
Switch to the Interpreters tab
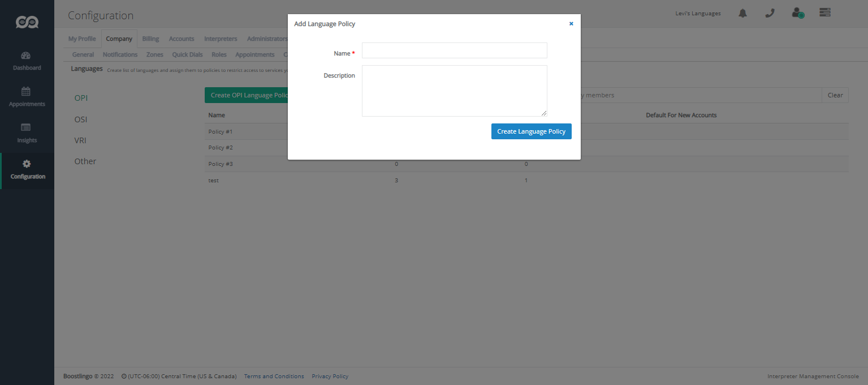click(x=221, y=39)
